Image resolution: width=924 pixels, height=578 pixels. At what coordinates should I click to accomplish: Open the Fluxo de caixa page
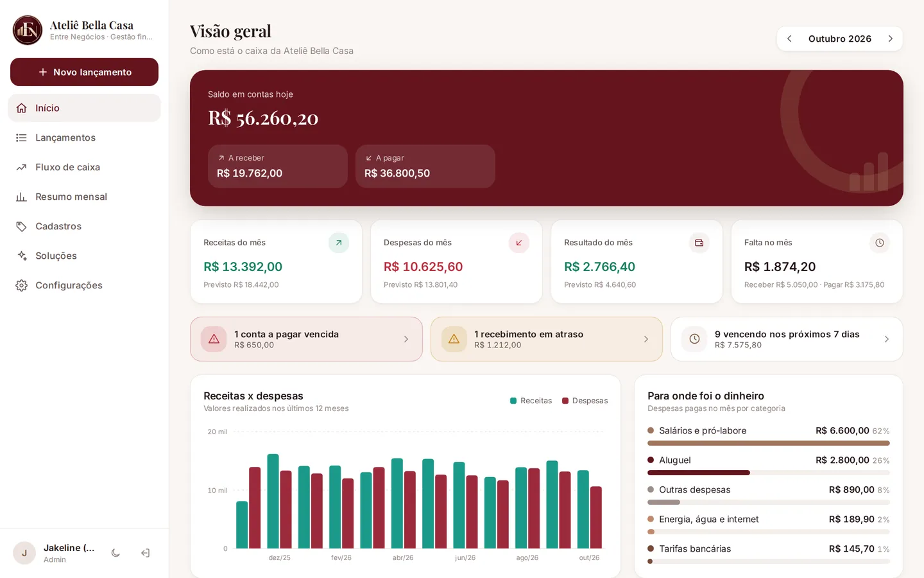(84, 167)
